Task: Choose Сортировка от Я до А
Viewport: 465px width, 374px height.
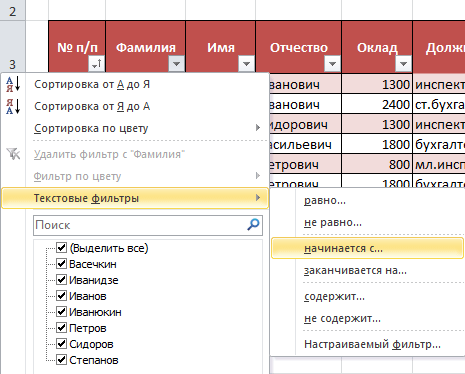Action: [135, 106]
